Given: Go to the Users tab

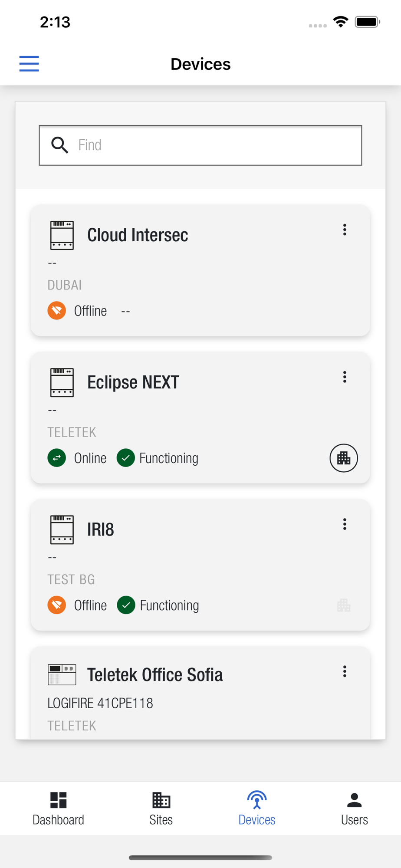Looking at the screenshot, I should click(354, 809).
